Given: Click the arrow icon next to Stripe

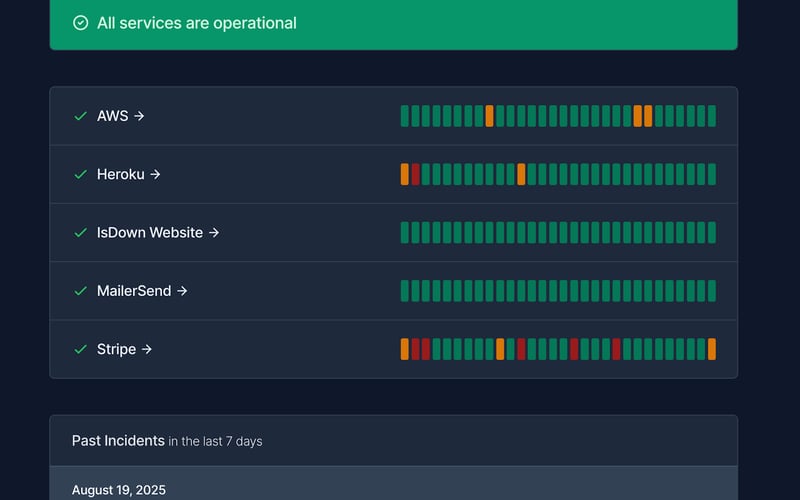Looking at the screenshot, I should pyautogui.click(x=147, y=349).
